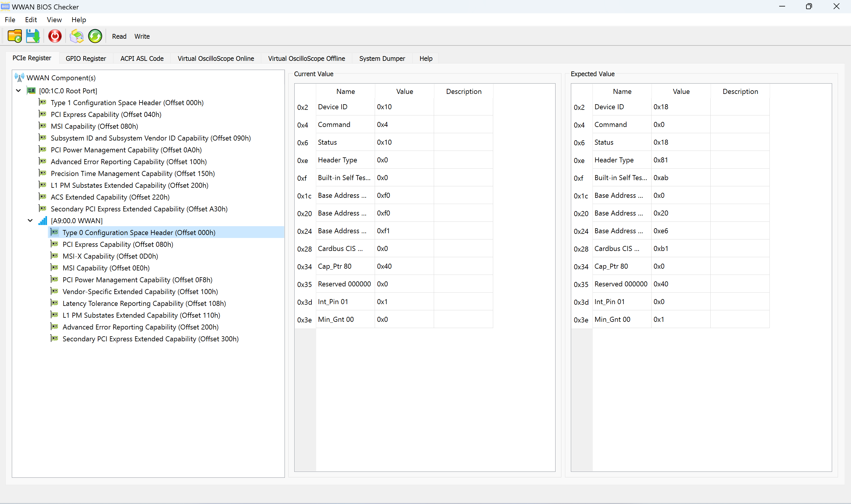This screenshot has width=851, height=504.
Task: Open the Help menu in menu bar
Action: [x=79, y=20]
